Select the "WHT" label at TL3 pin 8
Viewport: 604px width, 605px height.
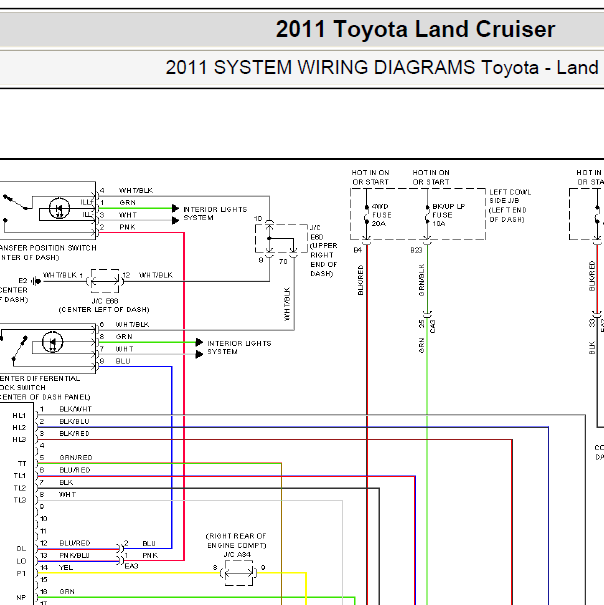67,494
